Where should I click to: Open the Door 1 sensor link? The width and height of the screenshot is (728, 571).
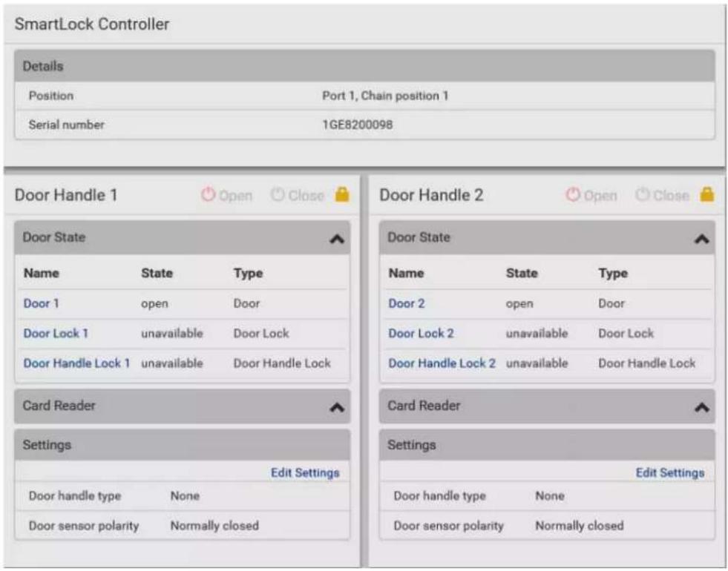[x=42, y=303]
